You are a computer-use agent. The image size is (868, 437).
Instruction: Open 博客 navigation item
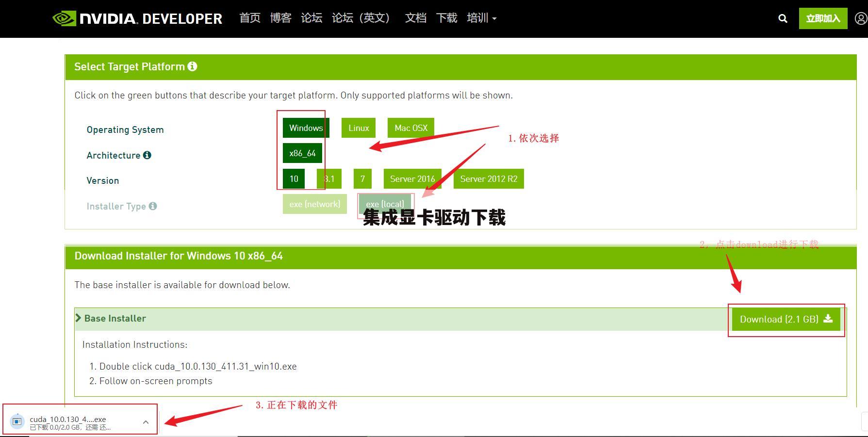[x=281, y=18]
